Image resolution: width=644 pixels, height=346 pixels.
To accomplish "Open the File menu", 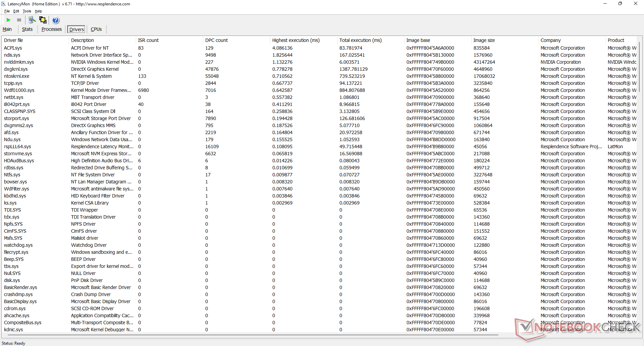I will coord(7,11).
